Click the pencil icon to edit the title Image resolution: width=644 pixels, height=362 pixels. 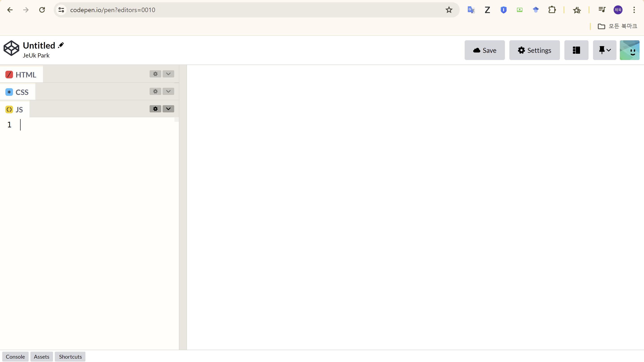pos(61,45)
